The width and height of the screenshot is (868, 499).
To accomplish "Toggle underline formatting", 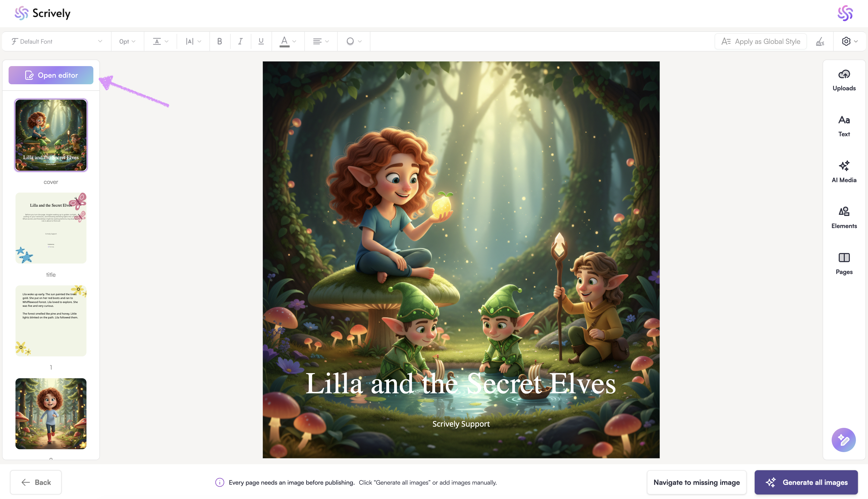I will click(261, 41).
